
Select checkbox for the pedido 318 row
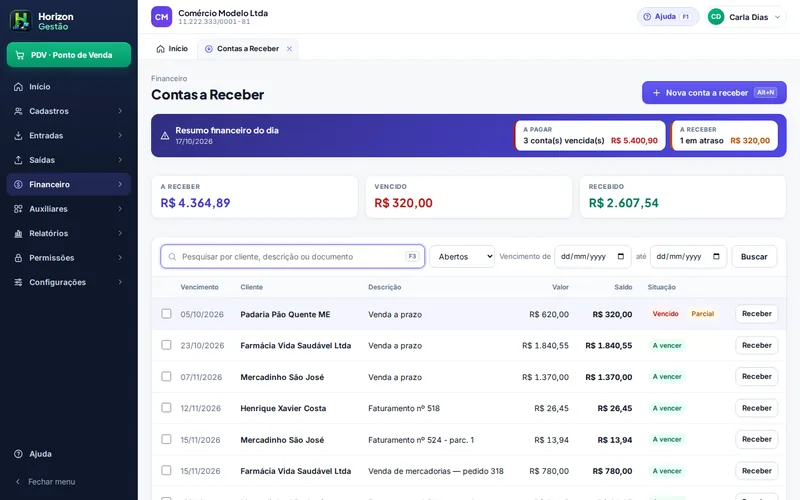(x=166, y=470)
